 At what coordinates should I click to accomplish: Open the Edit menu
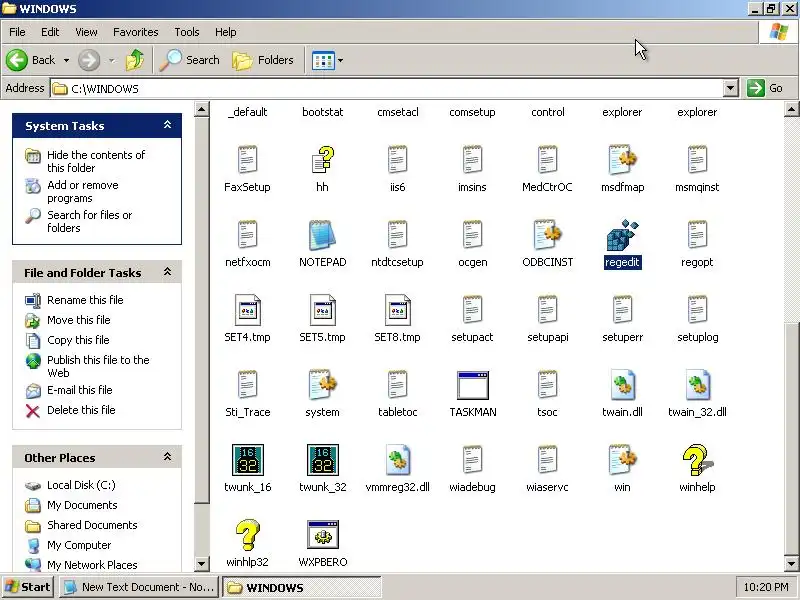50,32
